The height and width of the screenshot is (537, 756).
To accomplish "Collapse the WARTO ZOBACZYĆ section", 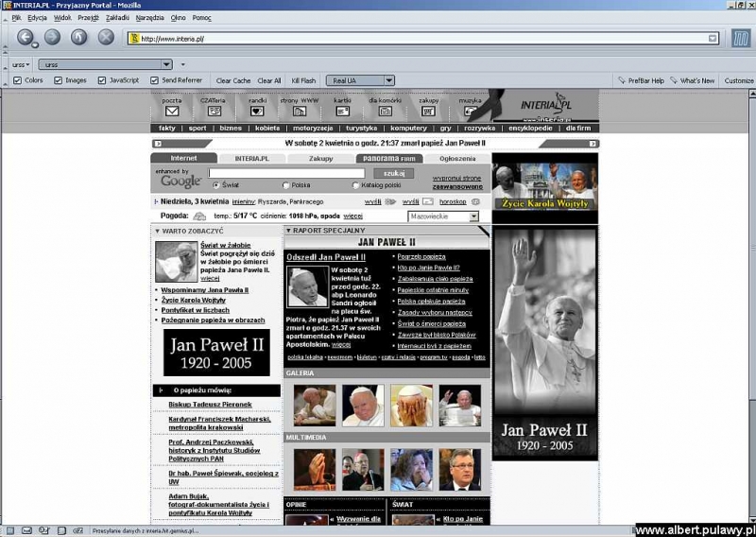I will tap(157, 232).
